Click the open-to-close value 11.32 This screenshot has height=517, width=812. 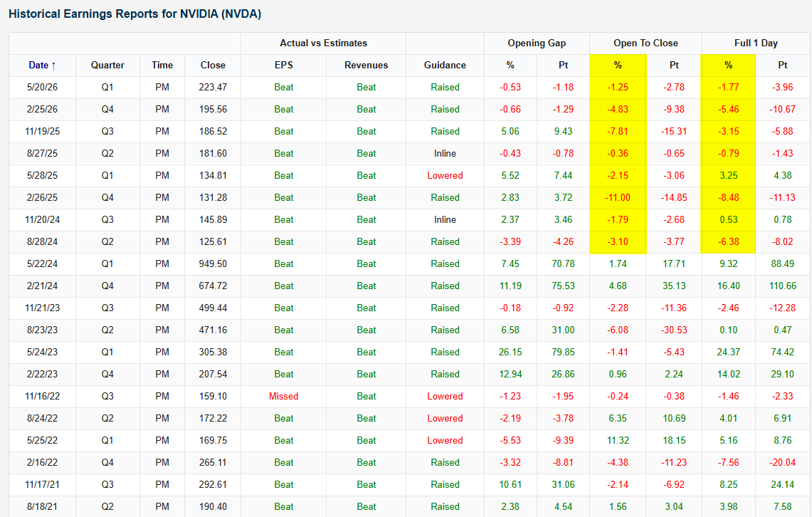[618, 440]
